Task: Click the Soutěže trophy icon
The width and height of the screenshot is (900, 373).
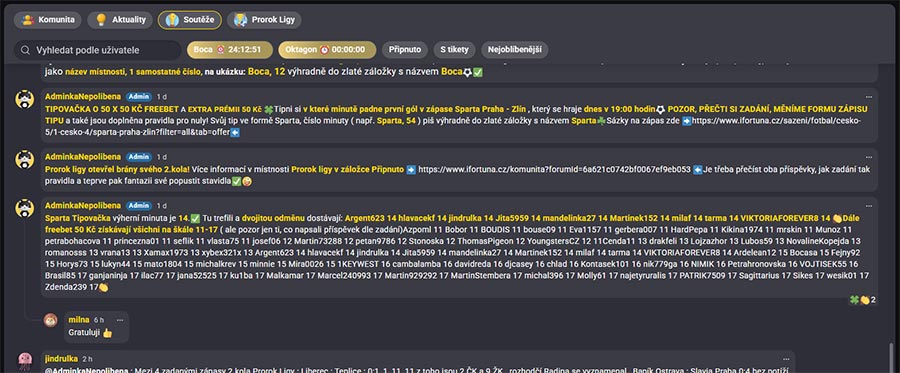Action: point(172,20)
